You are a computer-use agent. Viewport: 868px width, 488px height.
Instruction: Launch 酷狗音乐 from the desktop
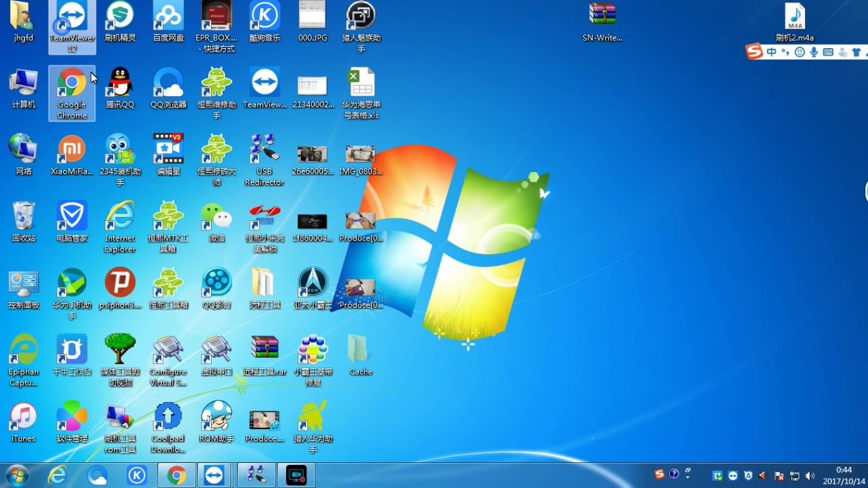click(264, 22)
